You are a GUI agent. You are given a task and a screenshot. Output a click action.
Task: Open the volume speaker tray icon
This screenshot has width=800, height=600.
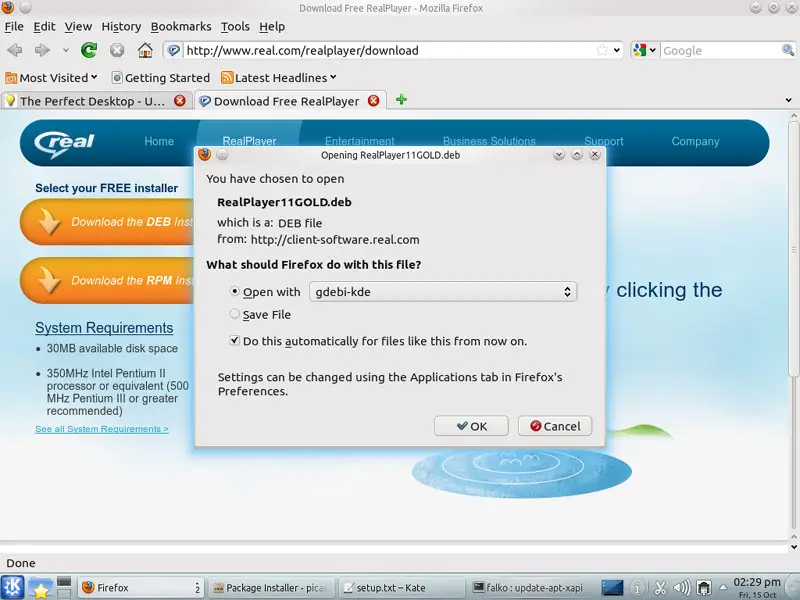pos(682,588)
